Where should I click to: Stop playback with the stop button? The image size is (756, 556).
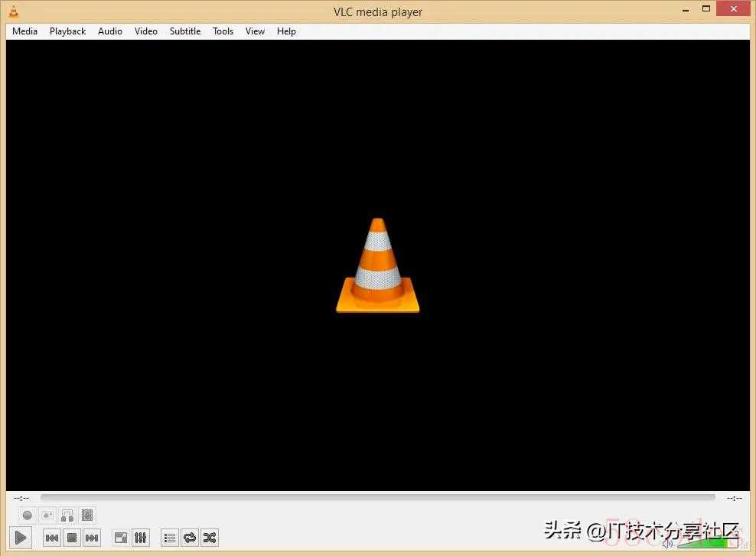72,538
